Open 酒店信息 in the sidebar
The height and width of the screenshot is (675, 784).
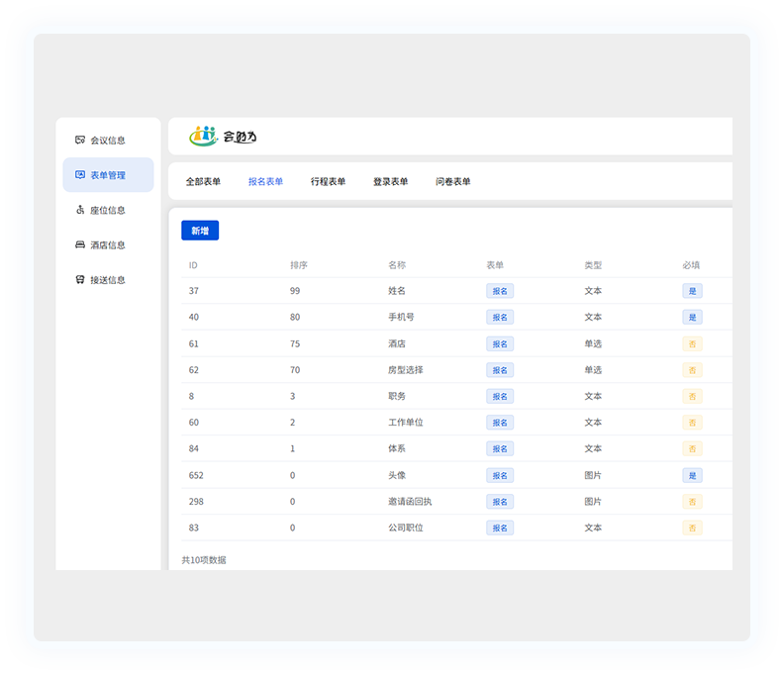coord(108,245)
